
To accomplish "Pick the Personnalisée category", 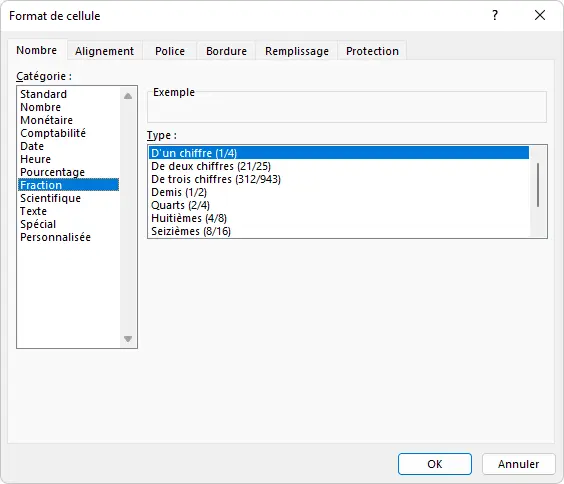I will 55,237.
